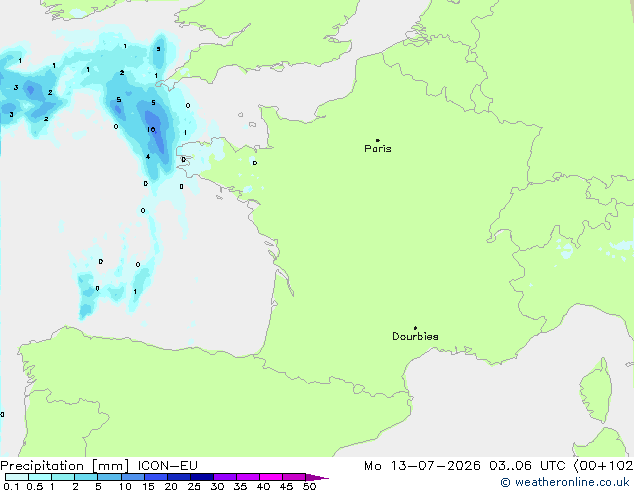Click the "15" legend scale label
This screenshot has height=490, width=634.
148,486
